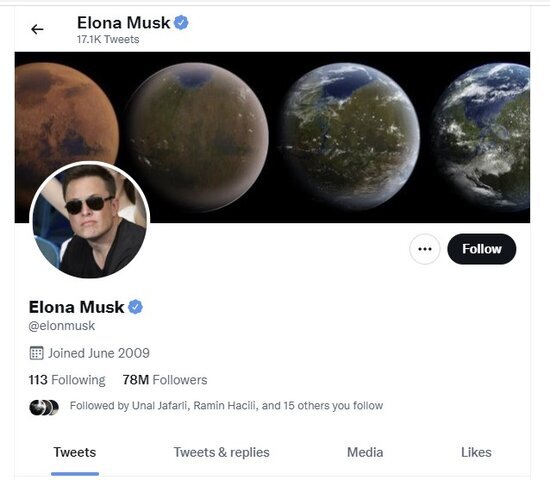The height and width of the screenshot is (480, 550).
Task: Click the verified badge beside profile name
Action: [x=135, y=307]
